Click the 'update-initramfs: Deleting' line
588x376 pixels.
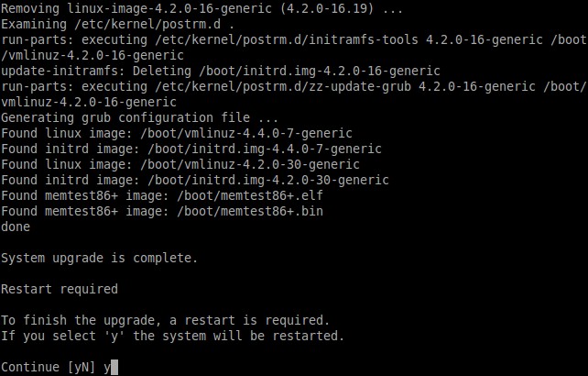(x=221, y=72)
